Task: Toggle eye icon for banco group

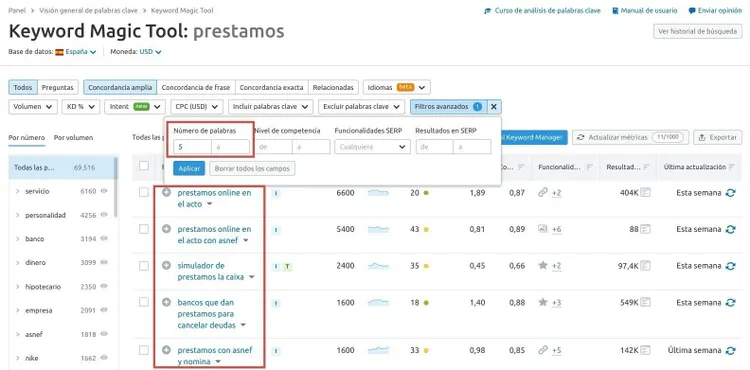Action: 104,238
